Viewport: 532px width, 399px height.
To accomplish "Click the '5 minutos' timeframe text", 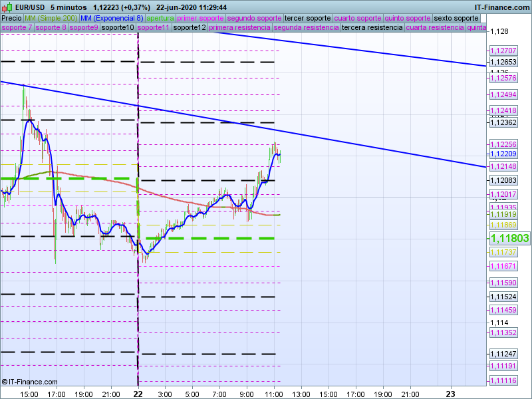I will 68,7.
